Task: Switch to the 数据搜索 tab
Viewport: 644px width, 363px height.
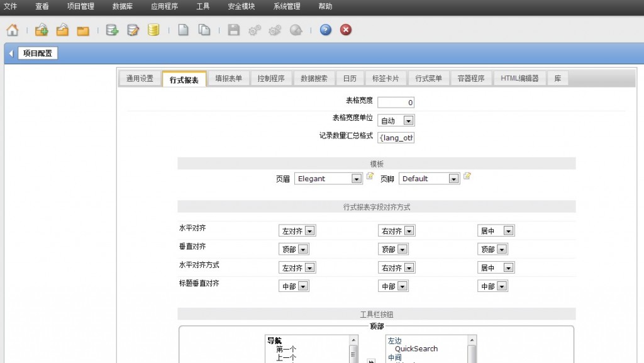Action: pos(314,79)
